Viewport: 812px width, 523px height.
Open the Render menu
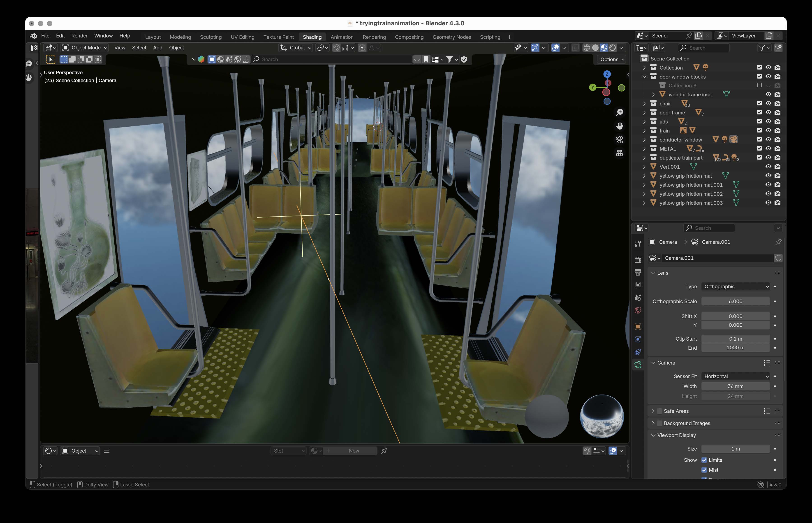point(79,36)
